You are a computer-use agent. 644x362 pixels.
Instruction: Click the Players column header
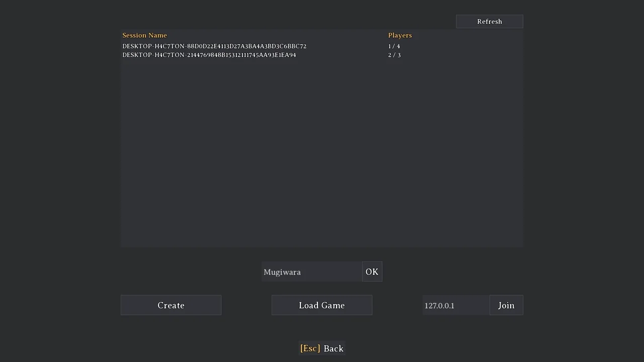(400, 35)
